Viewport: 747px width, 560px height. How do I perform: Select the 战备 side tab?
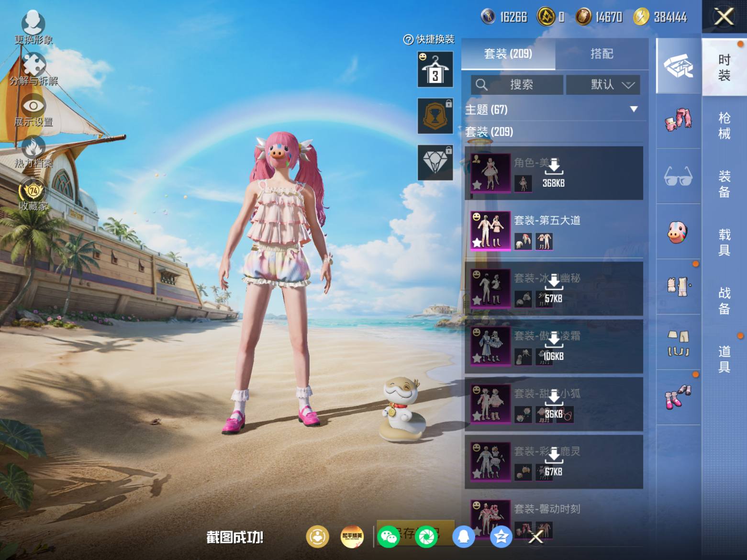click(x=724, y=301)
